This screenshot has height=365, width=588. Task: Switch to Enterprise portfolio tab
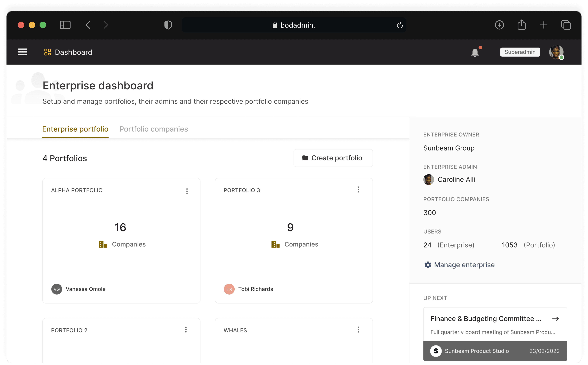click(x=75, y=129)
